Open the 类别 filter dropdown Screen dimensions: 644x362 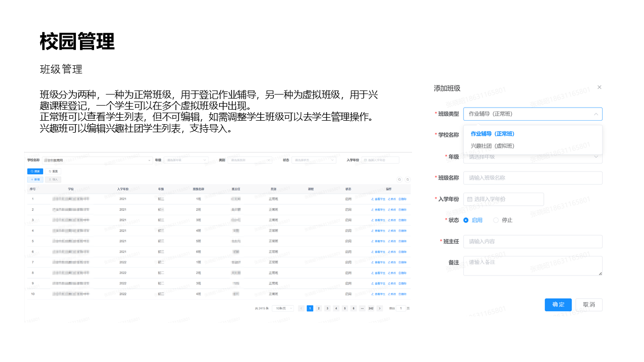(250, 160)
